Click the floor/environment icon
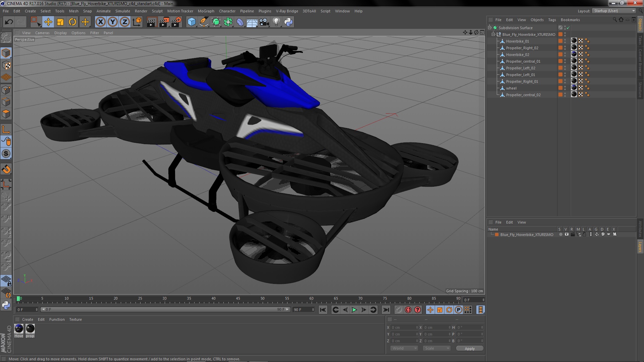The width and height of the screenshot is (644, 362). 252,22
